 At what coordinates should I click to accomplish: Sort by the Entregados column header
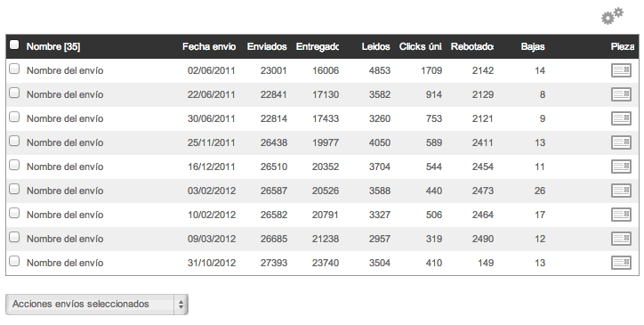point(318,46)
